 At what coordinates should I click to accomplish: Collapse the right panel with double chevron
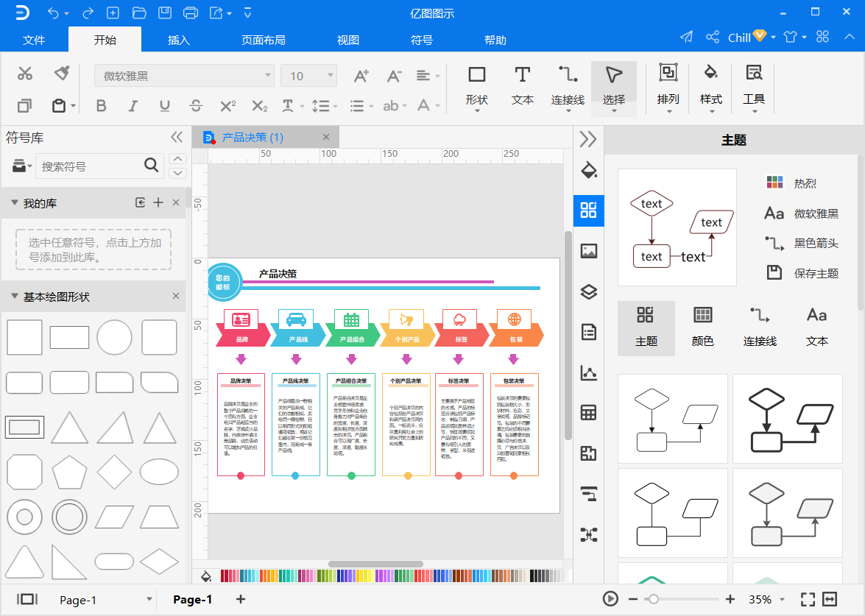coord(588,139)
